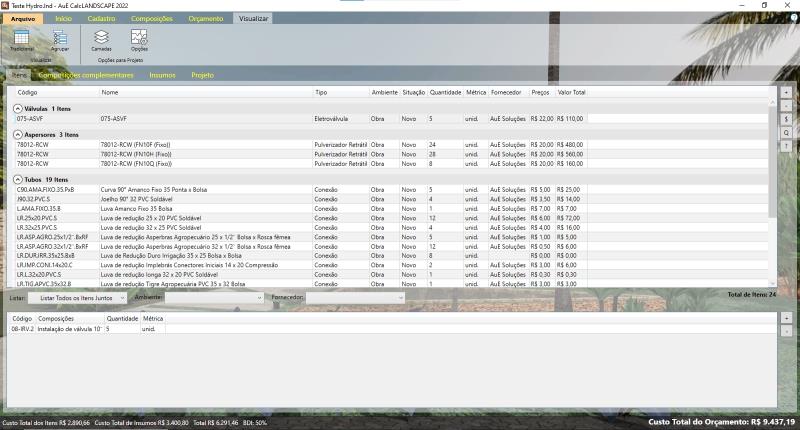
Task: Click the Ambiente column header
Action: [x=384, y=92]
